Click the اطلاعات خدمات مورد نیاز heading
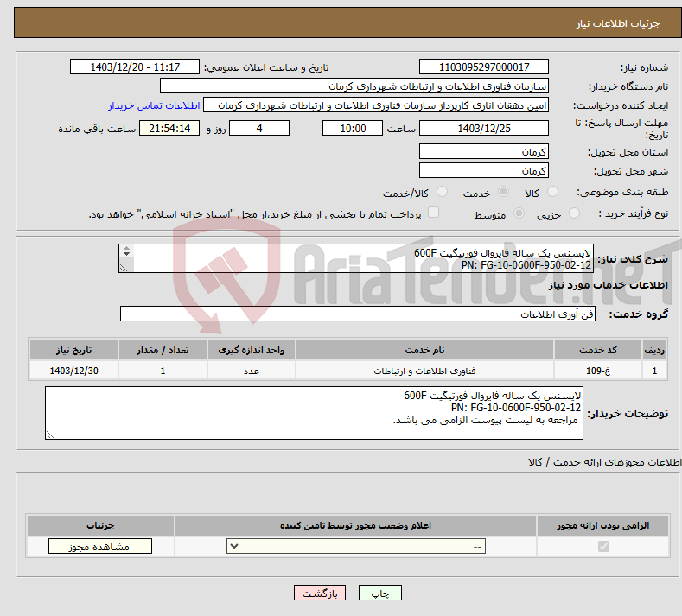This screenshot has height=616, width=682. click(x=608, y=285)
